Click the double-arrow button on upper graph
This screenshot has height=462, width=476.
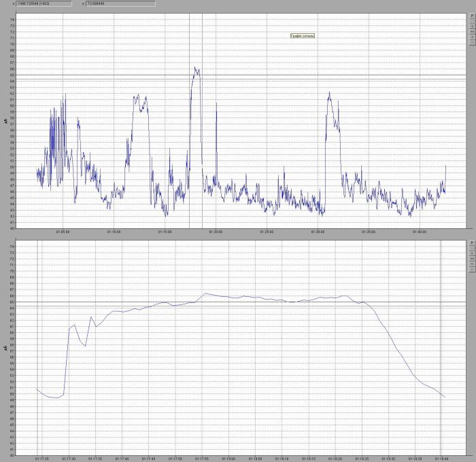click(x=472, y=31)
